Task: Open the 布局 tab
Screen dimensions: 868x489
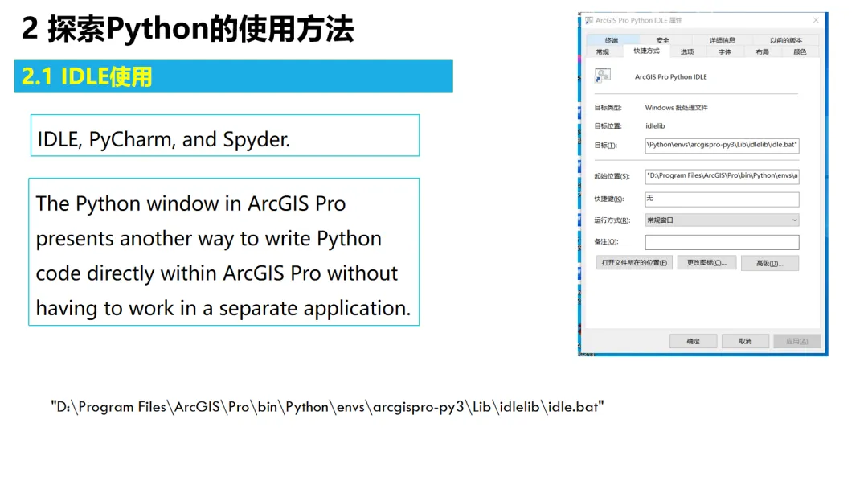Action: click(762, 51)
